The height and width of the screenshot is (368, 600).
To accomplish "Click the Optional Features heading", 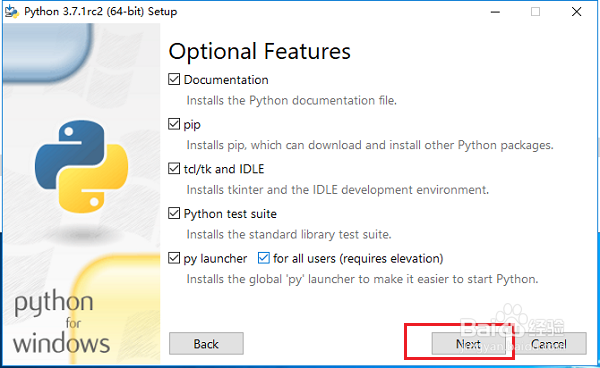I will pyautogui.click(x=259, y=52).
